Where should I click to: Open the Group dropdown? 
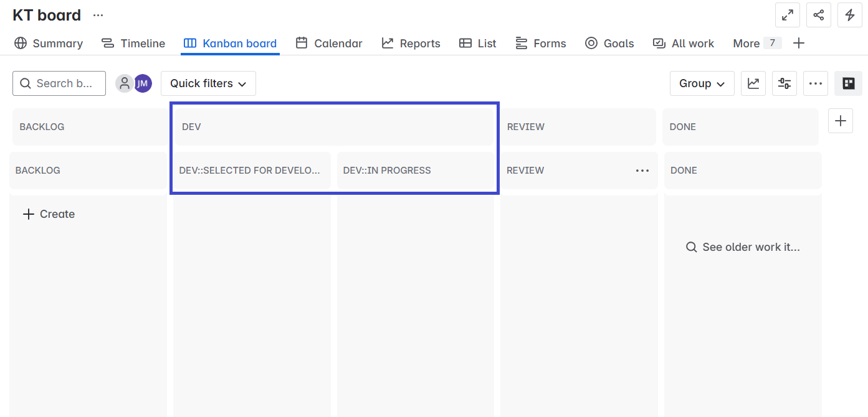(x=702, y=83)
